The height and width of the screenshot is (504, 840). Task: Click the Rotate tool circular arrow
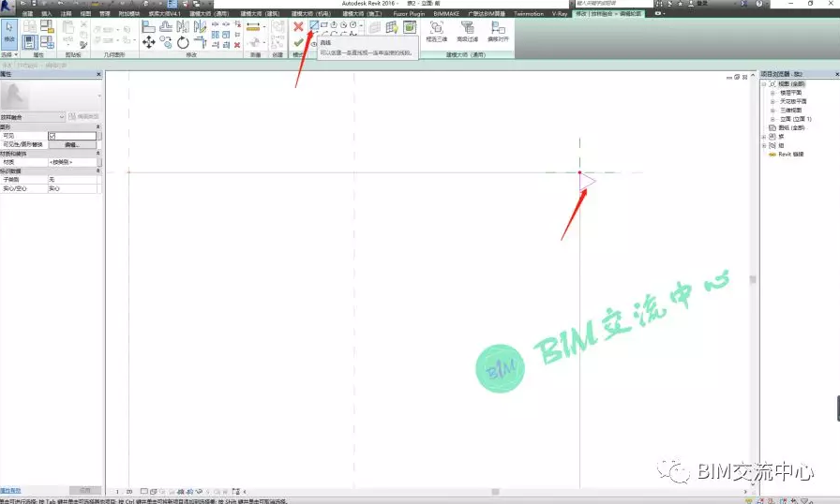click(183, 42)
